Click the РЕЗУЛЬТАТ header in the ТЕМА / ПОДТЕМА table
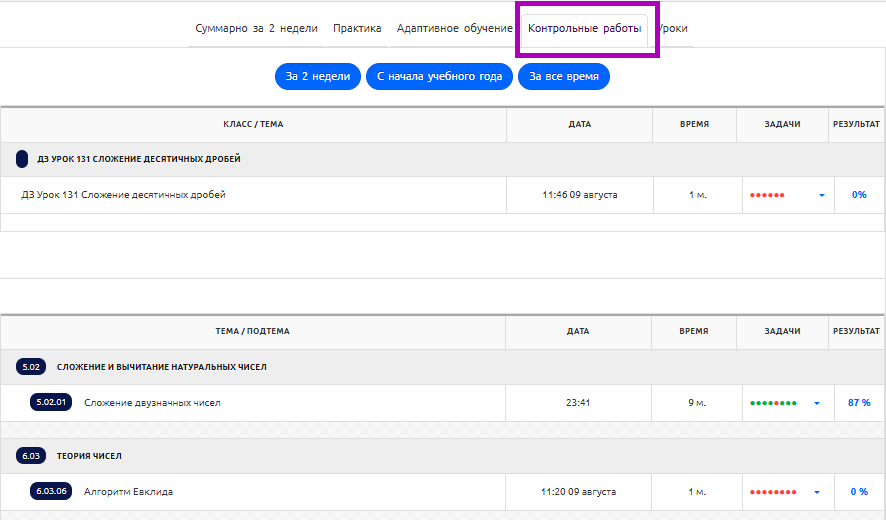The width and height of the screenshot is (886, 520). click(856, 331)
